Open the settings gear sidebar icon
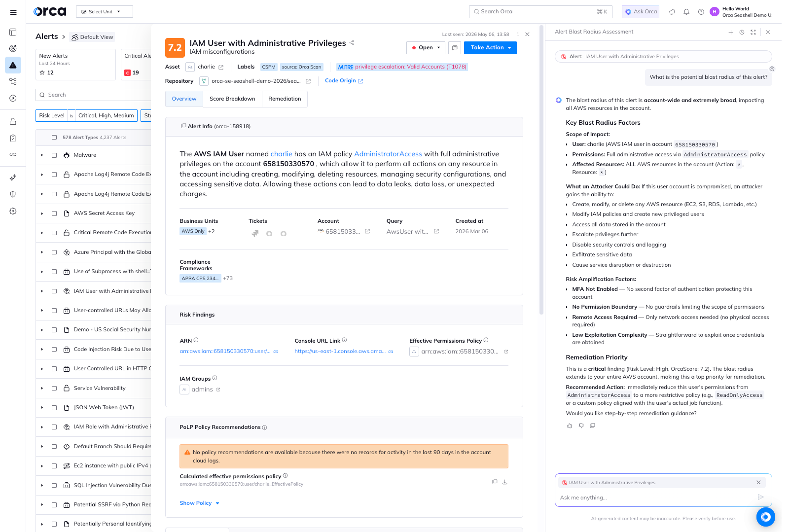Image resolution: width=789 pixels, height=532 pixels. (x=13, y=211)
